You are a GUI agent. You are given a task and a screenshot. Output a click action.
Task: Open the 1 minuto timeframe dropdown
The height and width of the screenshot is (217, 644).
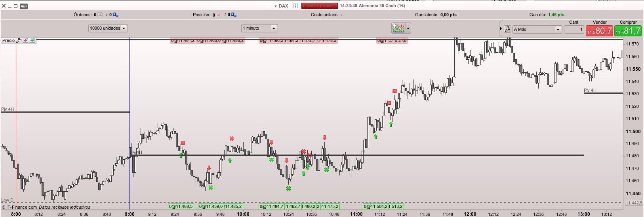point(259,28)
